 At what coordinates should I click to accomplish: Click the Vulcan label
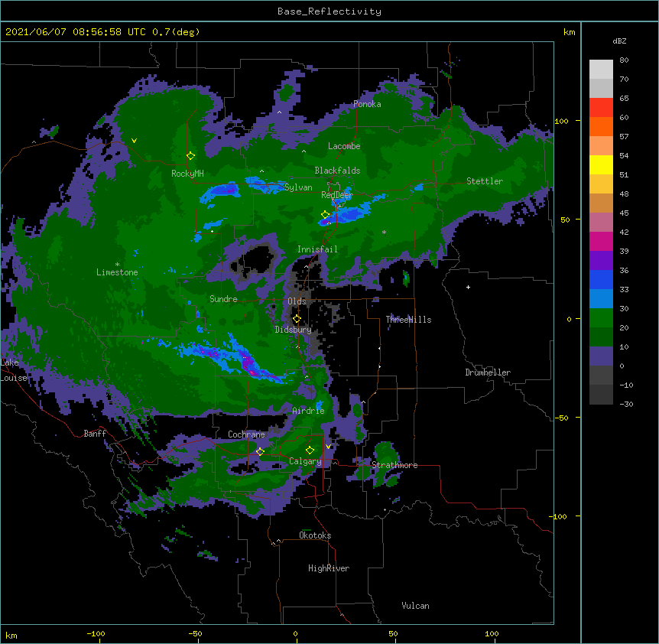(415, 606)
